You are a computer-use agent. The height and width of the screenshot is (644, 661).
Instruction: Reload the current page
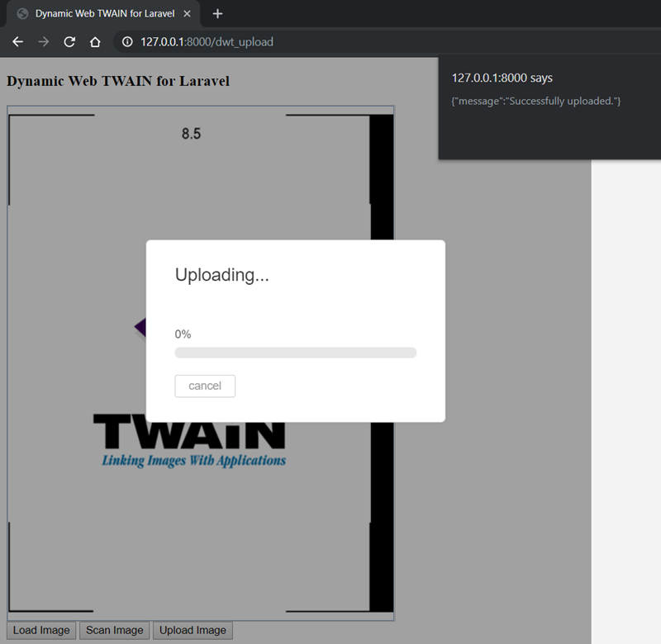pyautogui.click(x=69, y=42)
